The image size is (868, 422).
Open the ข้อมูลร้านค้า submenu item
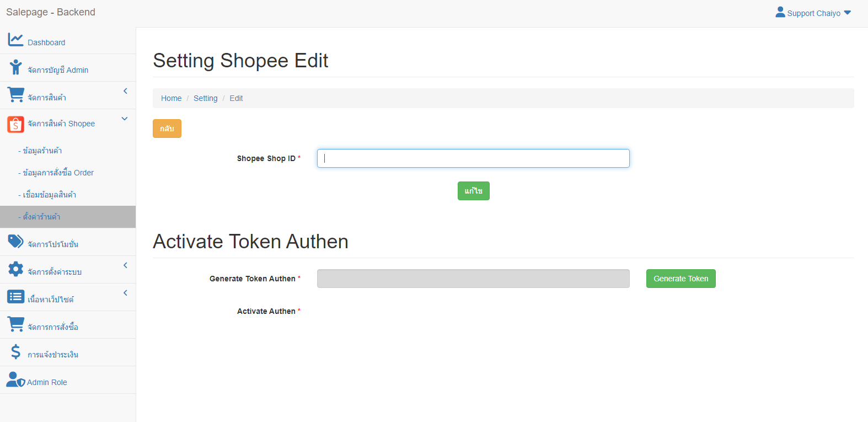click(42, 151)
